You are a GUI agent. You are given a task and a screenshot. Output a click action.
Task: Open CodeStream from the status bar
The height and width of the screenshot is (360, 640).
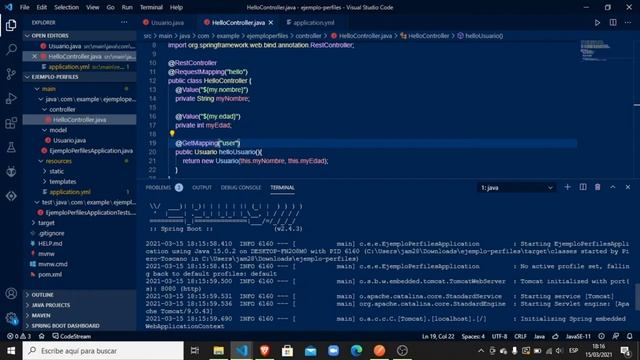click(71, 336)
